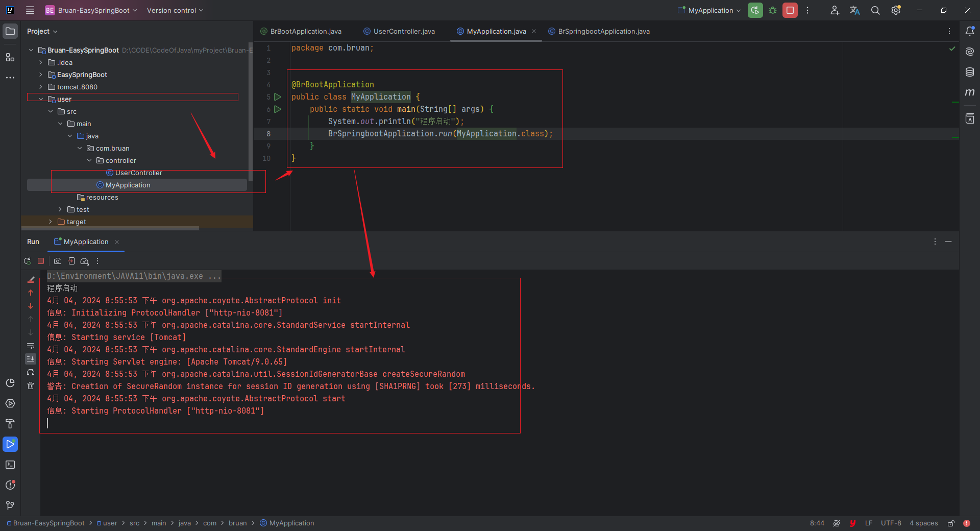
Task: Click the 8:44 caret position indicator
Action: [817, 523]
